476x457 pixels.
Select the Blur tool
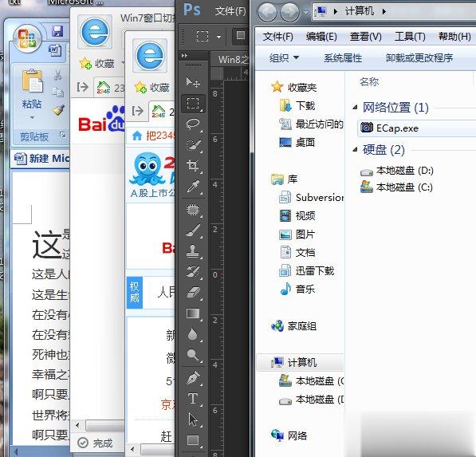click(193, 334)
